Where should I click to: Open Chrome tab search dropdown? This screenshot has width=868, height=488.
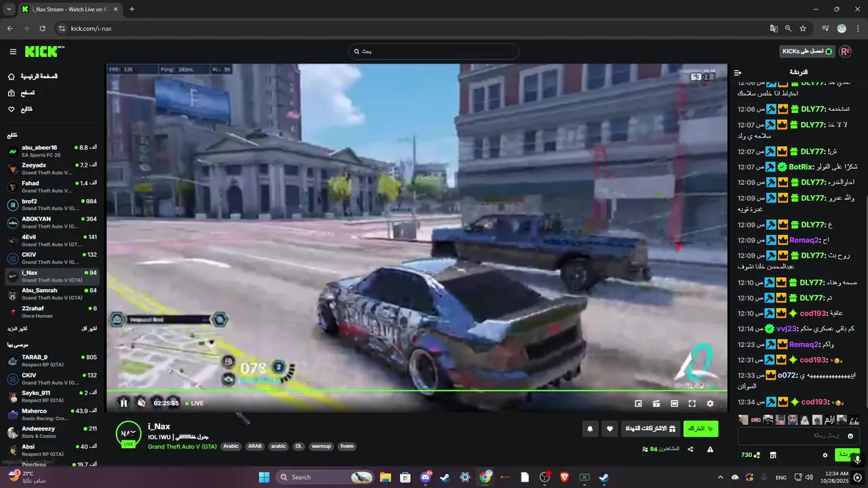(9, 9)
